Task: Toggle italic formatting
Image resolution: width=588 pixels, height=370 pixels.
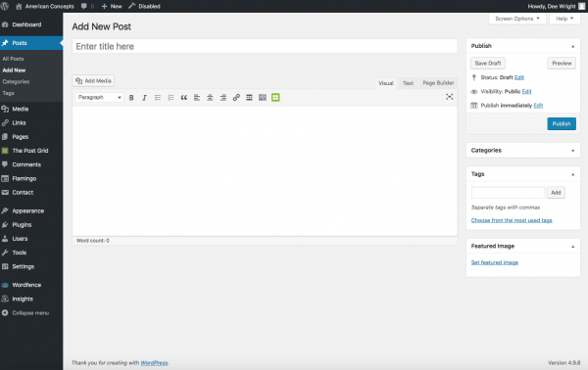Action: (x=144, y=97)
